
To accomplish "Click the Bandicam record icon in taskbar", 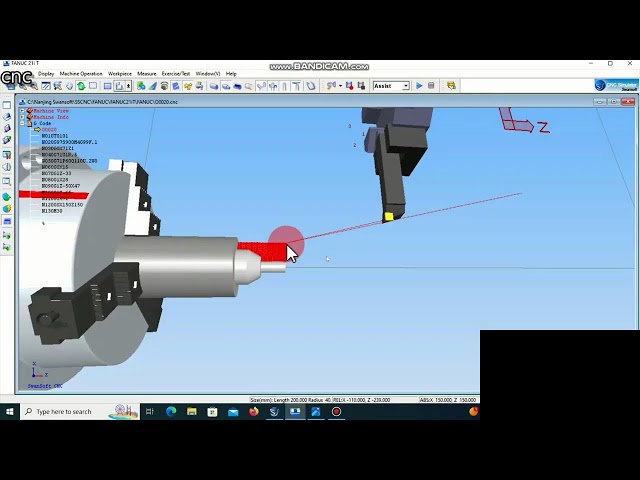I will tap(336, 412).
